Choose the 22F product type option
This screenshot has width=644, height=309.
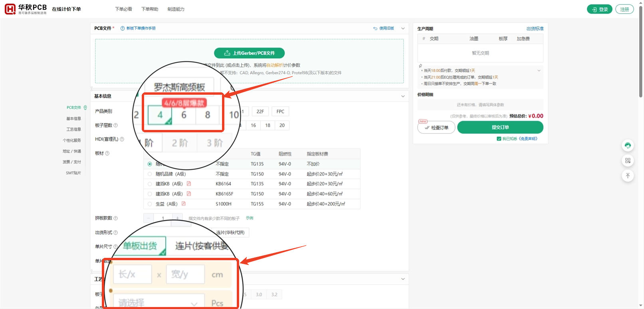(260, 112)
